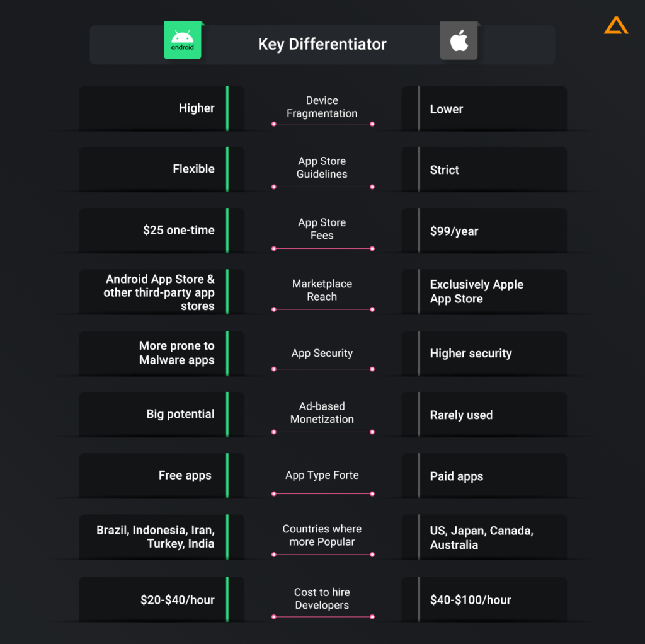Viewport: 645px width, 644px height.
Task: Click the App Store Fees label
Action: [322, 229]
